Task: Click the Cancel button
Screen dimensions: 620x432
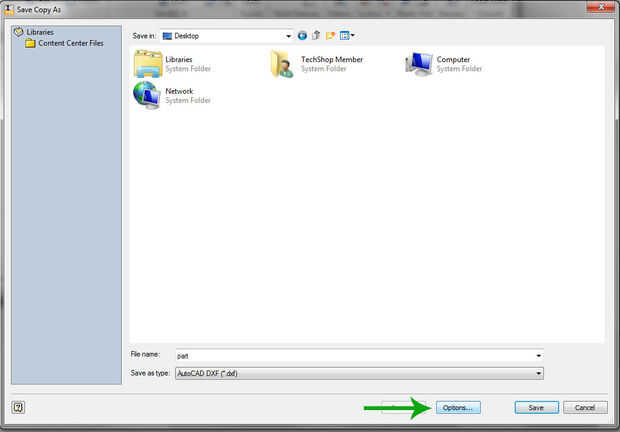Action: pos(585,407)
